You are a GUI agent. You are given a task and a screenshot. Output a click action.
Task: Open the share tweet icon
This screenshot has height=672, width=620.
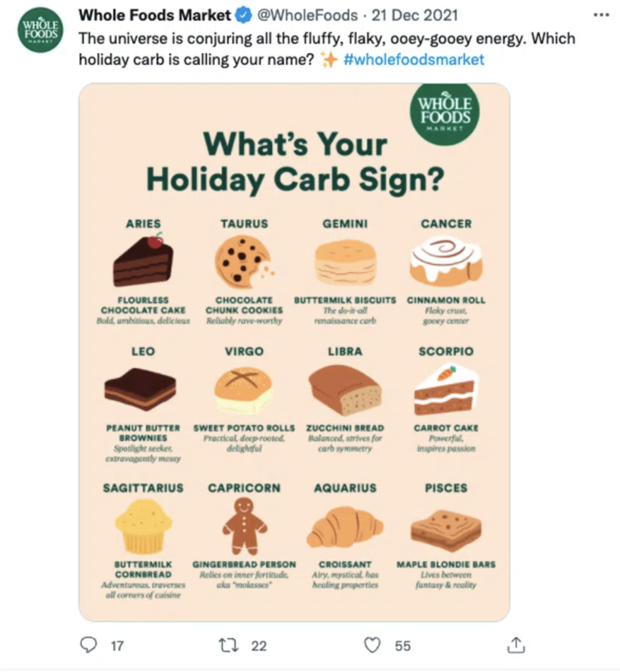(x=516, y=644)
